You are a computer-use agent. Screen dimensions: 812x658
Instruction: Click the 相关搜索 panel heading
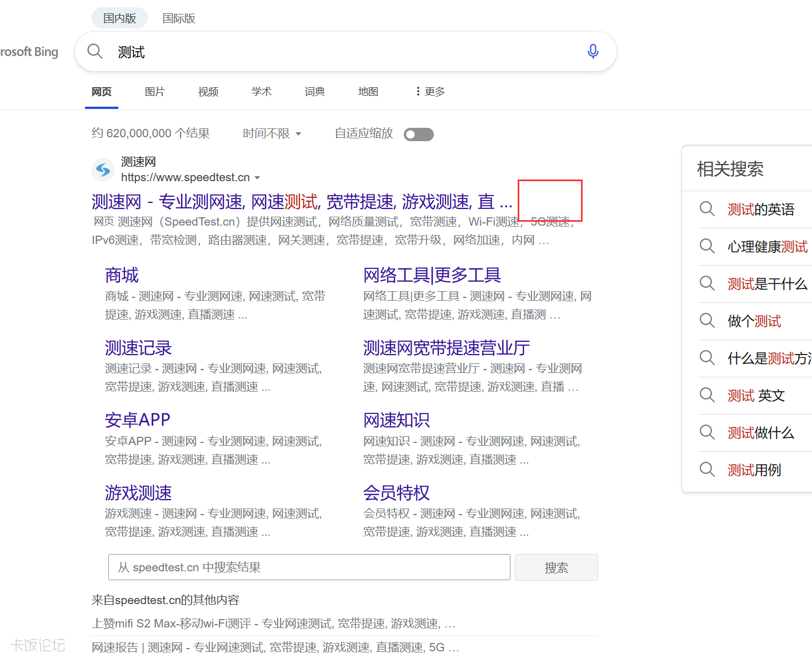point(730,169)
